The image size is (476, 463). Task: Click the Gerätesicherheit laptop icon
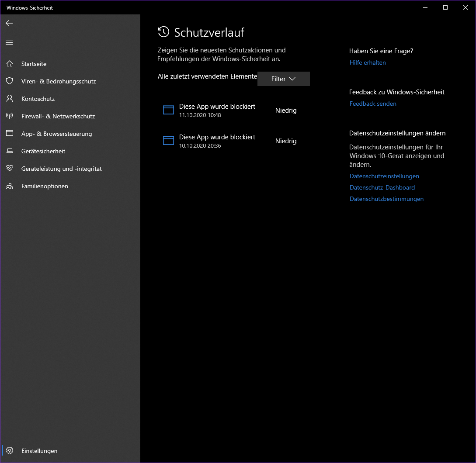(10, 151)
